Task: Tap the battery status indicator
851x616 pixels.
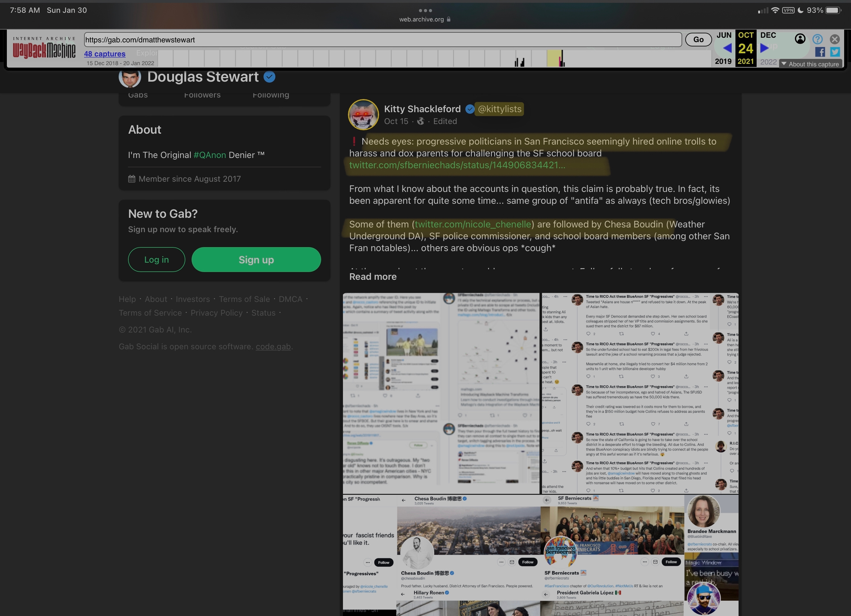Action: pyautogui.click(x=833, y=11)
